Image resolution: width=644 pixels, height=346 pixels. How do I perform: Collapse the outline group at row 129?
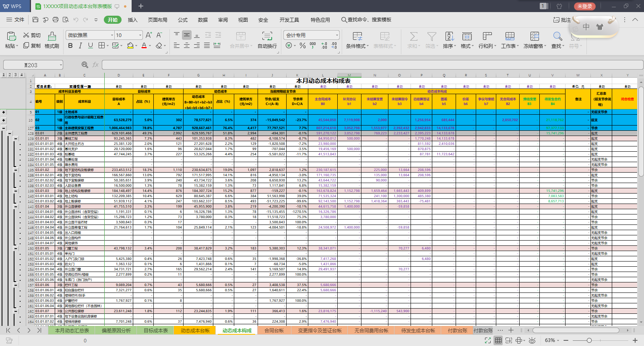coord(16,138)
